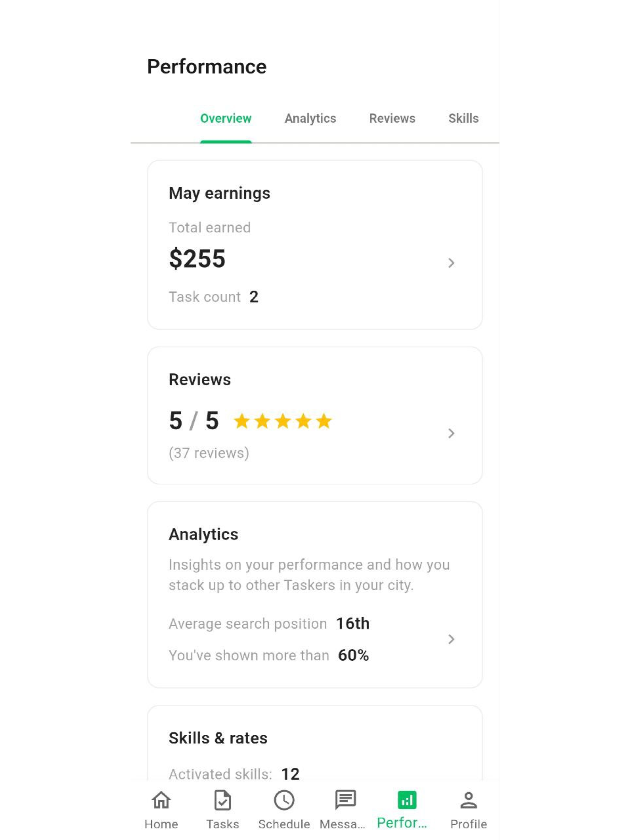The image size is (630, 840).
Task: Expand Reviews card chevron
Action: coord(451,433)
